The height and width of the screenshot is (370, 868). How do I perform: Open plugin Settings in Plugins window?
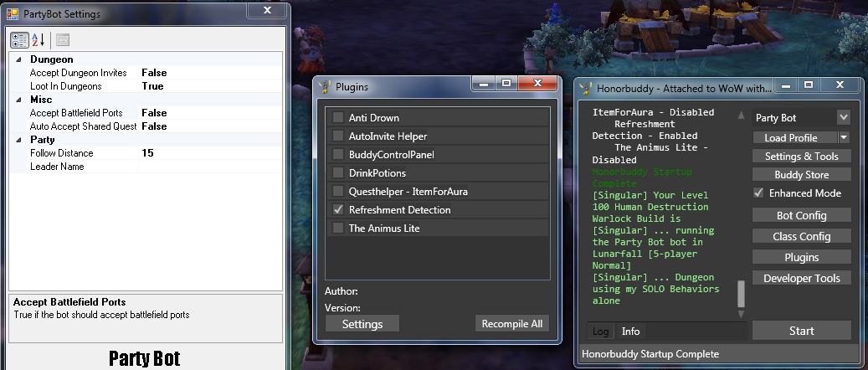point(362,324)
